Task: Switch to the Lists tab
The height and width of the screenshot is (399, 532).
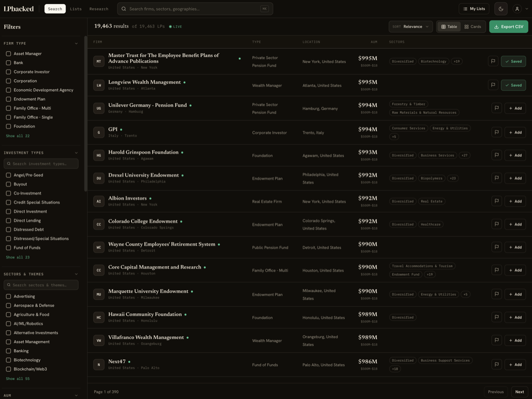Action: pos(75,9)
